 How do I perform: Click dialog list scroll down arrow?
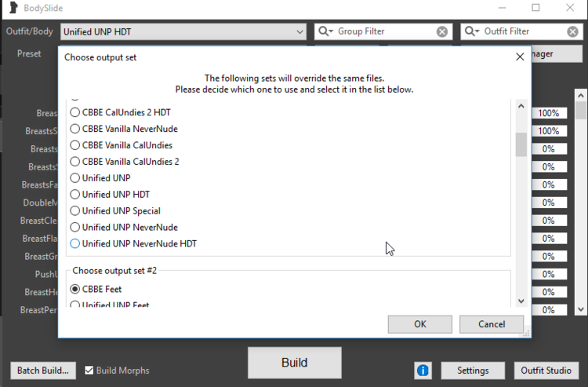(x=521, y=301)
